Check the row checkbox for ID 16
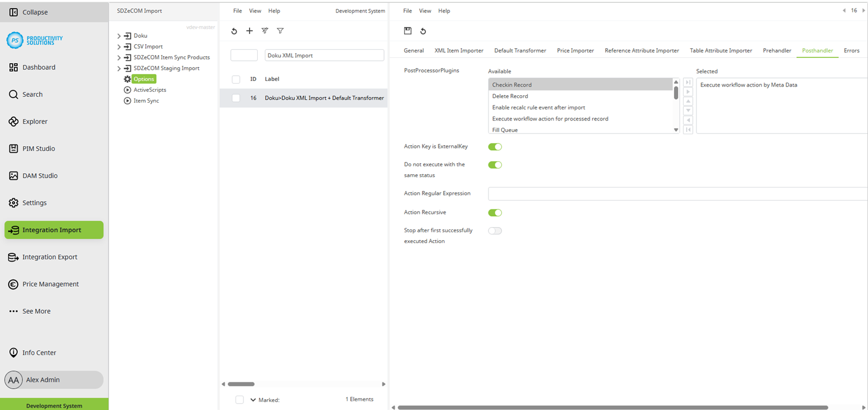 tap(235, 97)
